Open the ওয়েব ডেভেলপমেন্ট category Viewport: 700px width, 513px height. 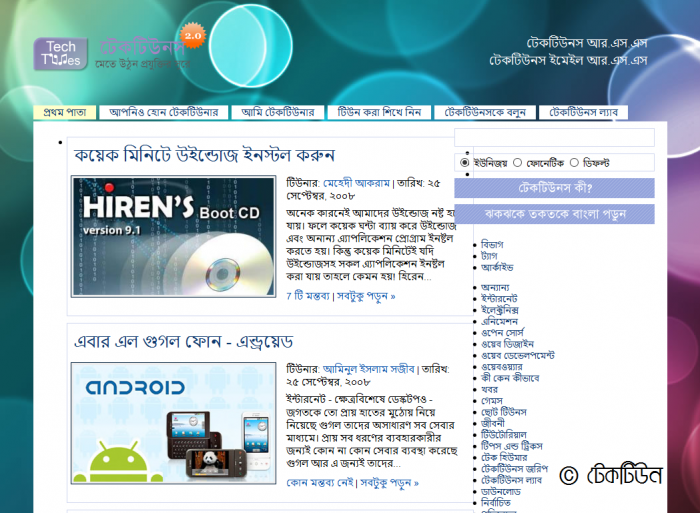pyautogui.click(x=518, y=355)
